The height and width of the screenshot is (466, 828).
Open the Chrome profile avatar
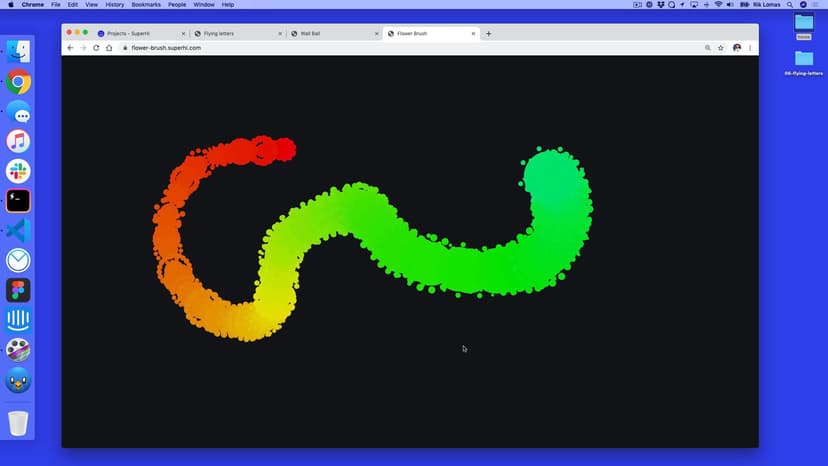[737, 48]
